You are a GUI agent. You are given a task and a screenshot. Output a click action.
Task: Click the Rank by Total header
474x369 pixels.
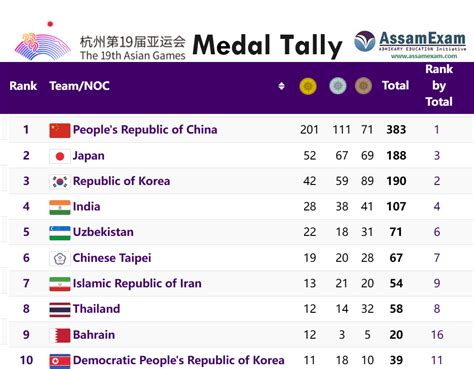click(439, 85)
